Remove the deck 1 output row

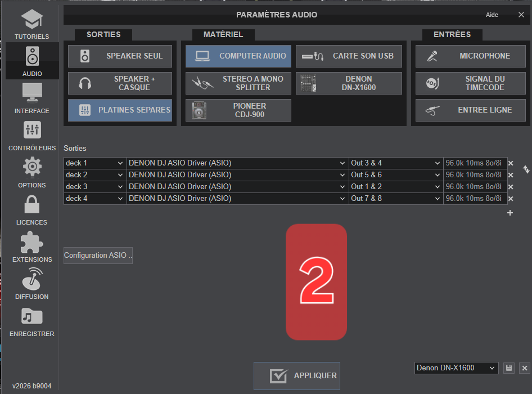(x=511, y=163)
